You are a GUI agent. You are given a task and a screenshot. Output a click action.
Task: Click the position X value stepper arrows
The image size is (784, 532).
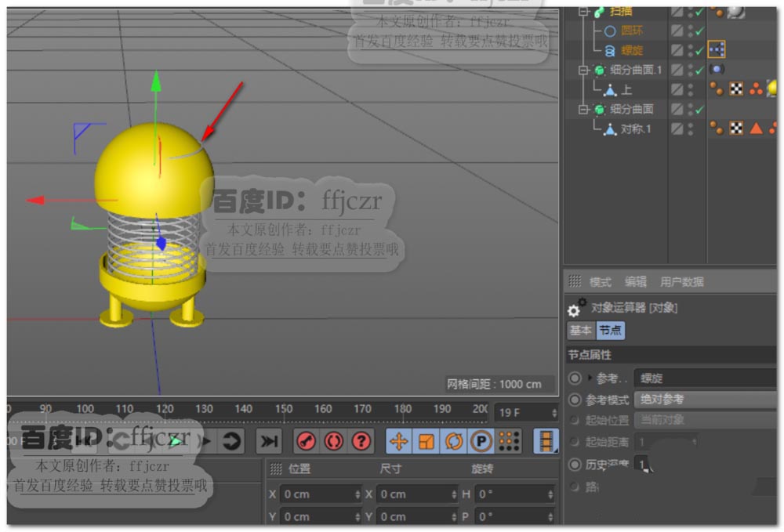pyautogui.click(x=358, y=494)
